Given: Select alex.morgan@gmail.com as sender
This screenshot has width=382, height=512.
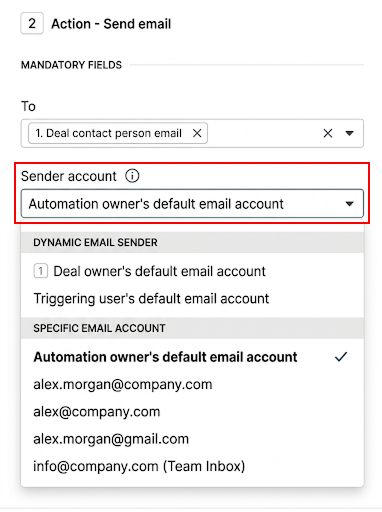Looking at the screenshot, I should (x=192, y=439).
